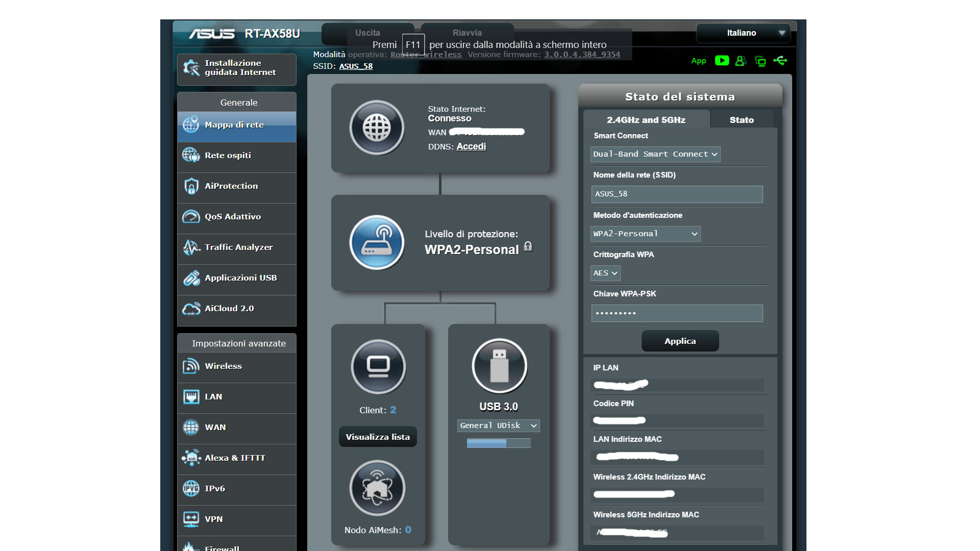Click the AiMesh node icon
The height and width of the screenshot is (551, 980).
coord(377,488)
